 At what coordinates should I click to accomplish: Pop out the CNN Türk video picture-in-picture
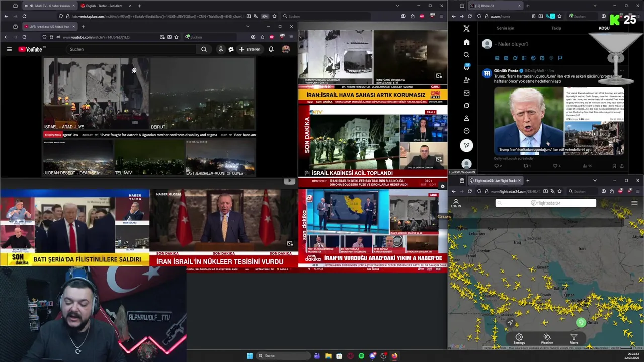439,76
